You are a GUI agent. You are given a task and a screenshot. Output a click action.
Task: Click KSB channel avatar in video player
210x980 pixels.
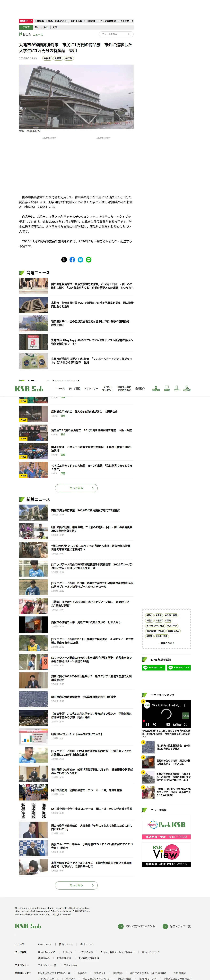click(147, 705)
